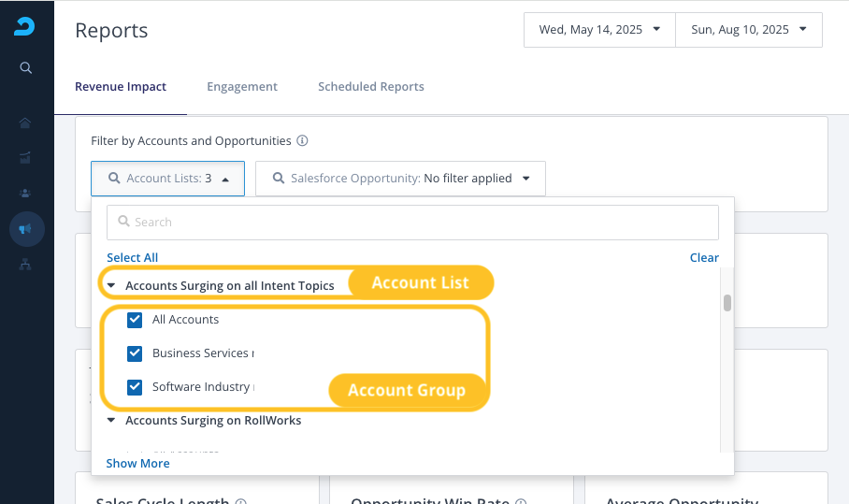Open the sidebar bar chart icon
Screen dimensions: 849x504
[26, 158]
